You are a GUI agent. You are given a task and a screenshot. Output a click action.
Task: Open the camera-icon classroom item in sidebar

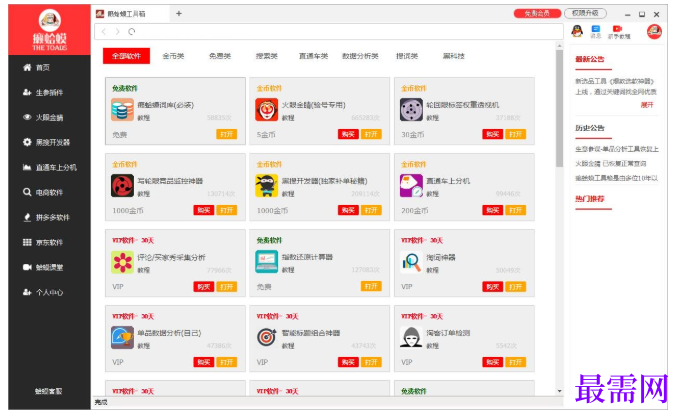coord(43,267)
